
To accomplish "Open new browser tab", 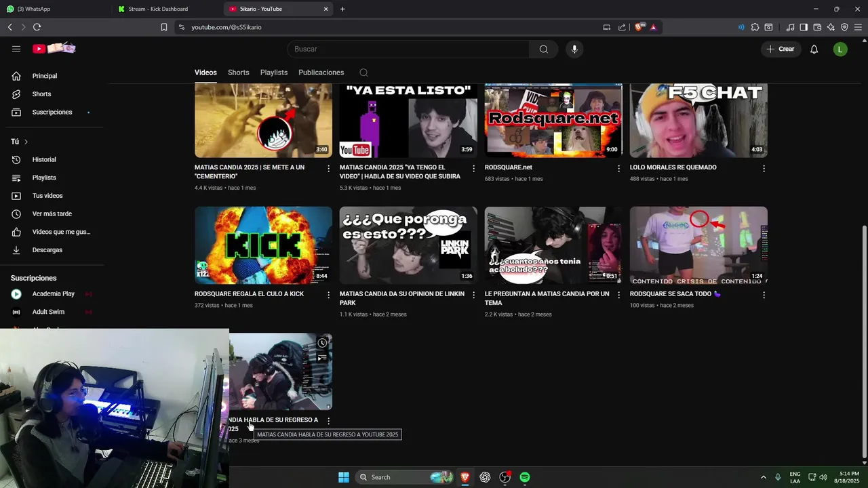I will (342, 9).
